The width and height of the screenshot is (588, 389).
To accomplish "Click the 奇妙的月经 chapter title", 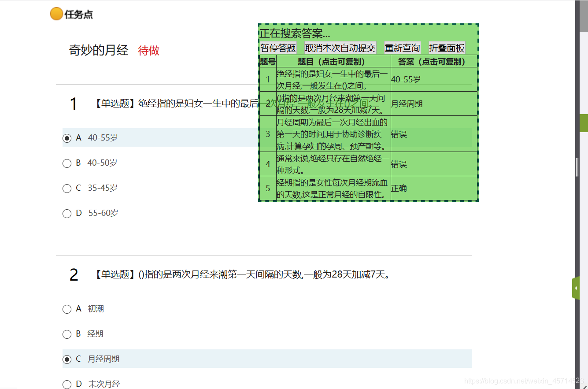I will click(99, 50).
